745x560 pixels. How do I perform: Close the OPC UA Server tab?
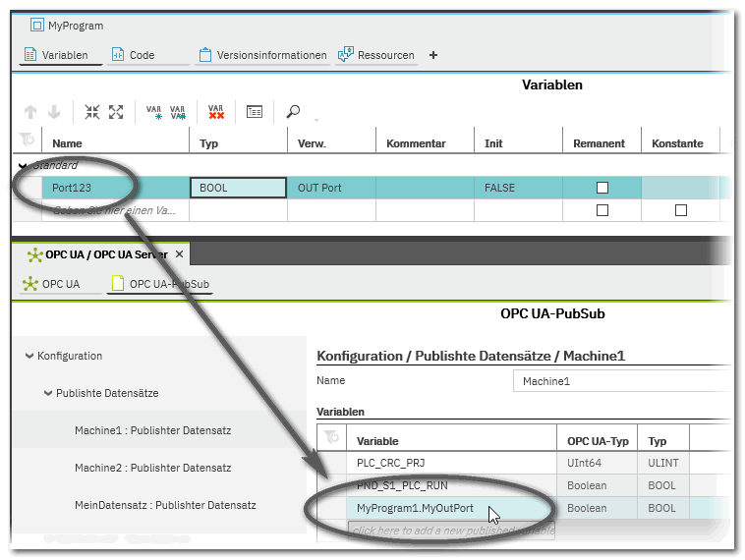pos(179,254)
